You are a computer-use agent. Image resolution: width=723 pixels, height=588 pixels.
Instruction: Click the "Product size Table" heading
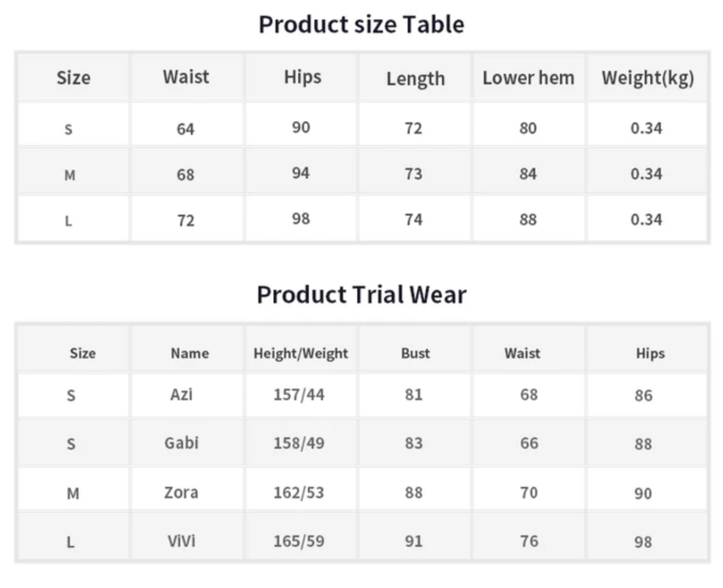(361, 24)
